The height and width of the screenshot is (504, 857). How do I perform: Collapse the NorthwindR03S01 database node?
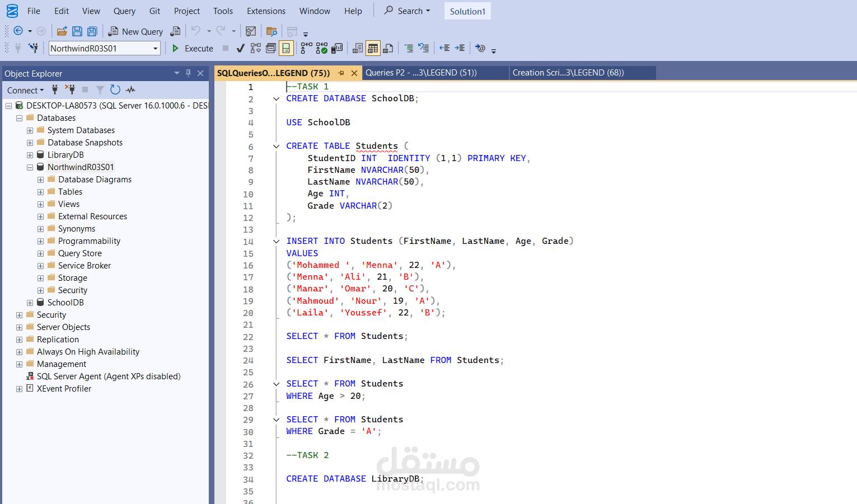(30, 167)
